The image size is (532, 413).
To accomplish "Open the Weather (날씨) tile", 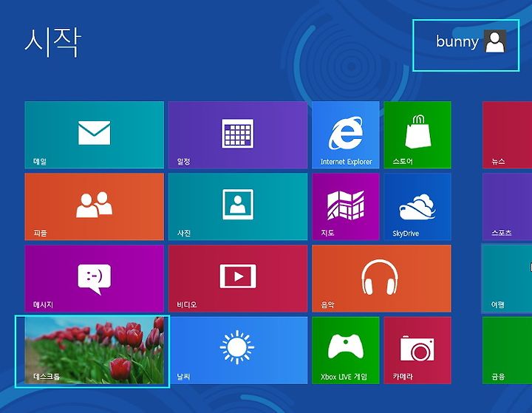I will 238,350.
